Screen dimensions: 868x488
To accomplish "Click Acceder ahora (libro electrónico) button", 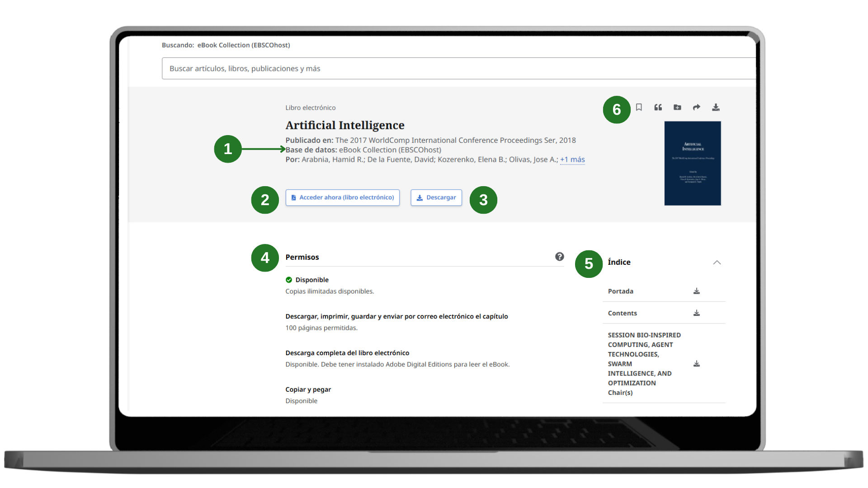I will [x=342, y=197].
